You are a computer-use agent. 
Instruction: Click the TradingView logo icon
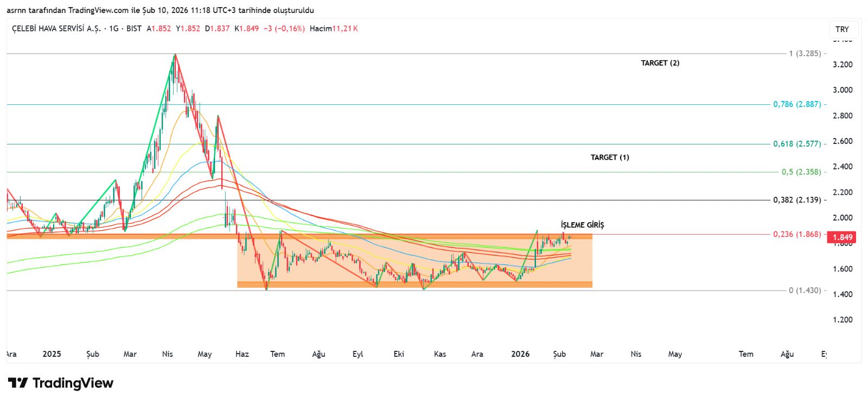pyautogui.click(x=17, y=383)
